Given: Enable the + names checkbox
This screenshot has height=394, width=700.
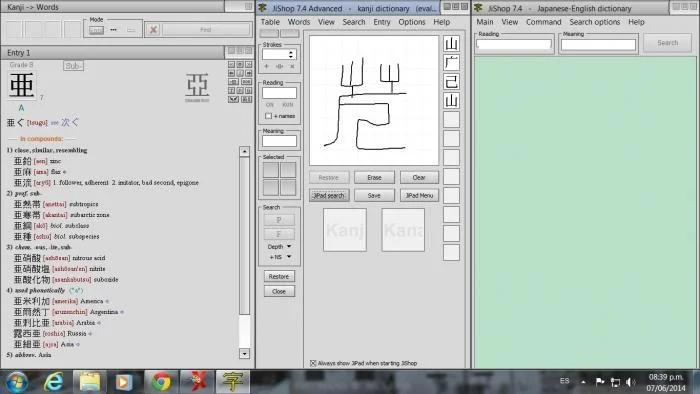Looking at the screenshot, I should [268, 116].
